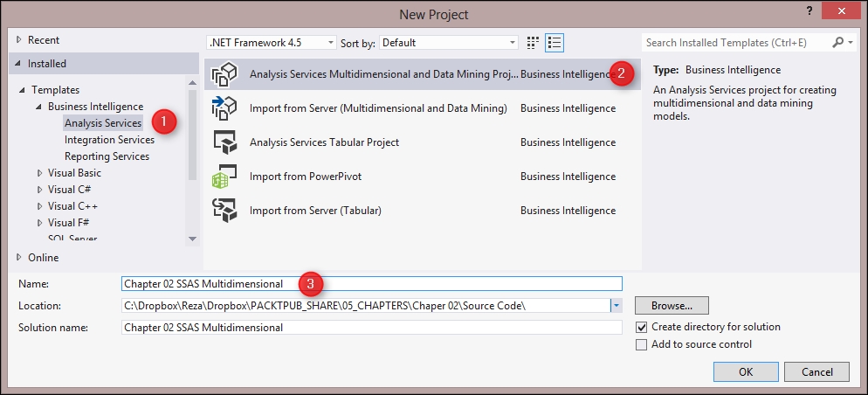
Task: Select 'Analysis Services Tabular Project' template text
Action: [x=324, y=142]
